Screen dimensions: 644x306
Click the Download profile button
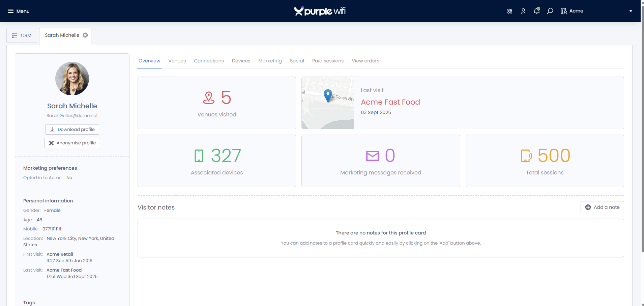[72, 130]
